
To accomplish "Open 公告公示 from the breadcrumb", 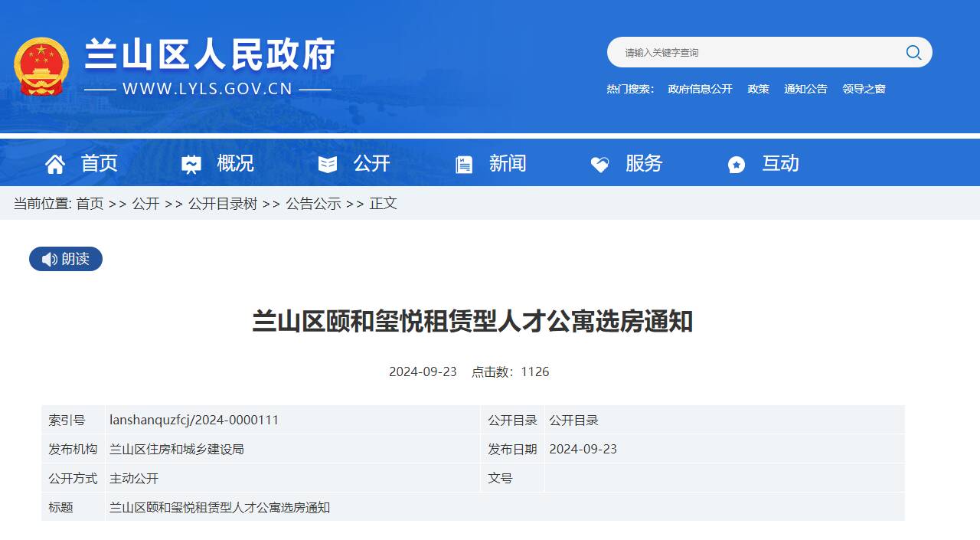I will pos(312,204).
